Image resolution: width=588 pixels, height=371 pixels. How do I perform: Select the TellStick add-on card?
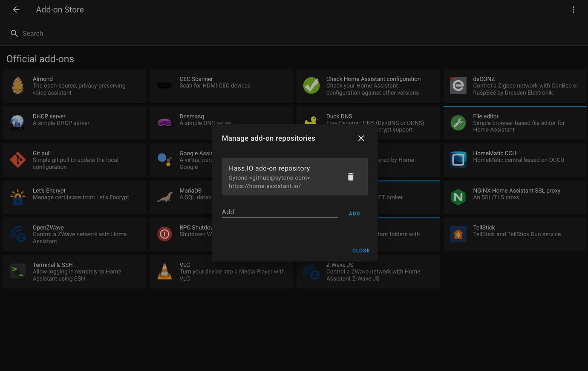tap(515, 234)
